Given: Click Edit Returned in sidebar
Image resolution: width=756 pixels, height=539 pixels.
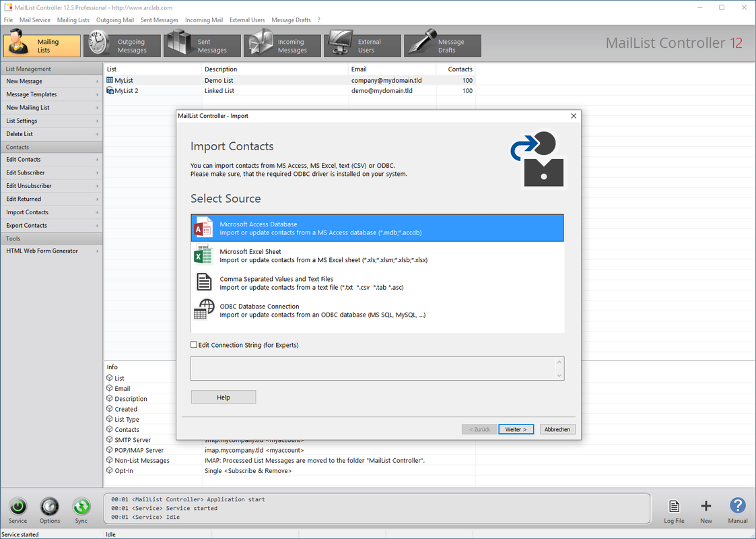Looking at the screenshot, I should click(x=51, y=199).
